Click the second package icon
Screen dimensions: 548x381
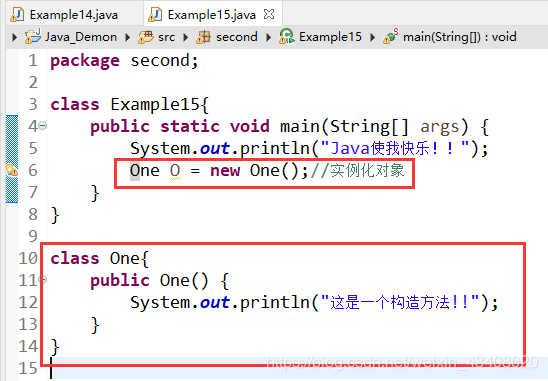[x=204, y=37]
